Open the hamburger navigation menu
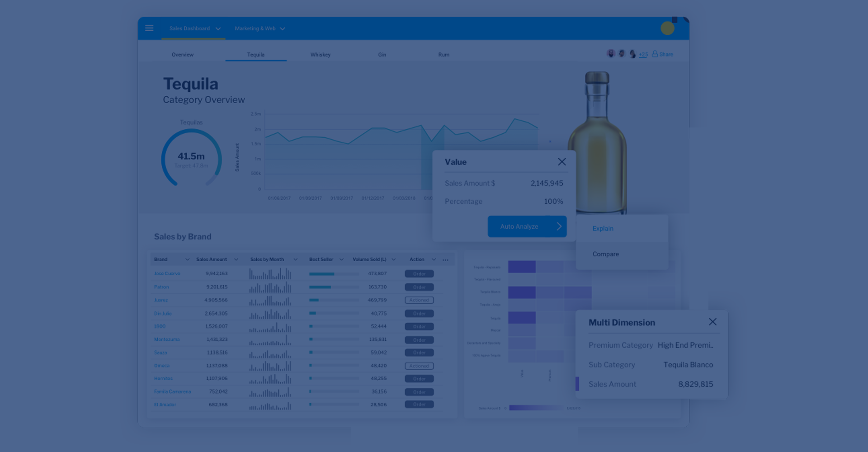This screenshot has width=868, height=452. pos(149,28)
